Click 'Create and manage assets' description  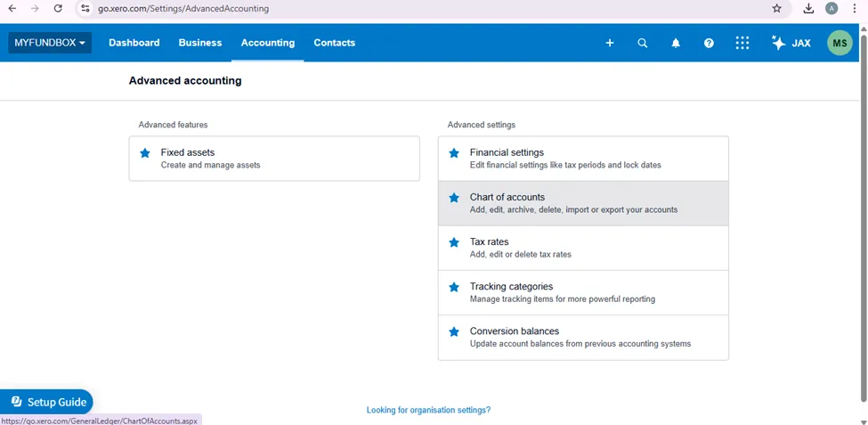pyautogui.click(x=210, y=165)
